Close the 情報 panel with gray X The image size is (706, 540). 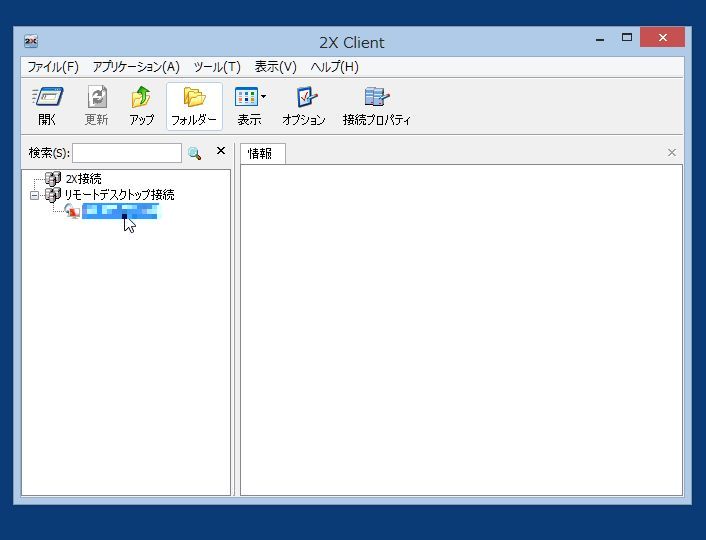[672, 153]
